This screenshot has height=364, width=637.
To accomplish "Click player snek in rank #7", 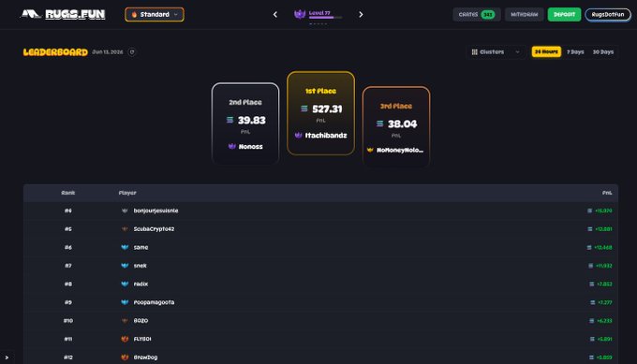I will pos(141,266).
